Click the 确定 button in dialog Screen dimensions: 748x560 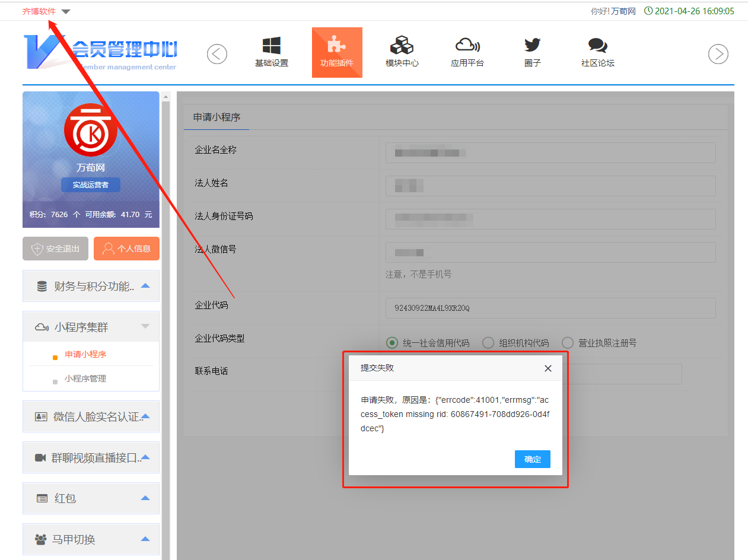pos(532,459)
